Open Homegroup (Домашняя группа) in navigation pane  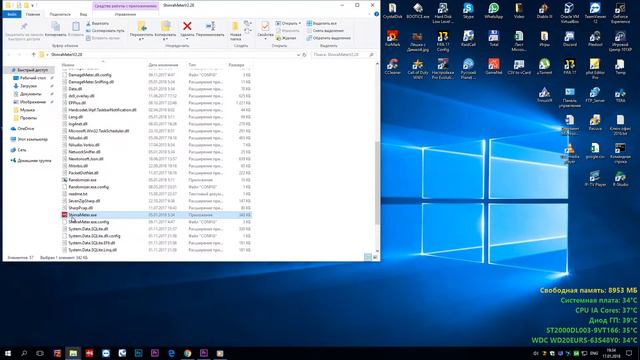coord(34,160)
